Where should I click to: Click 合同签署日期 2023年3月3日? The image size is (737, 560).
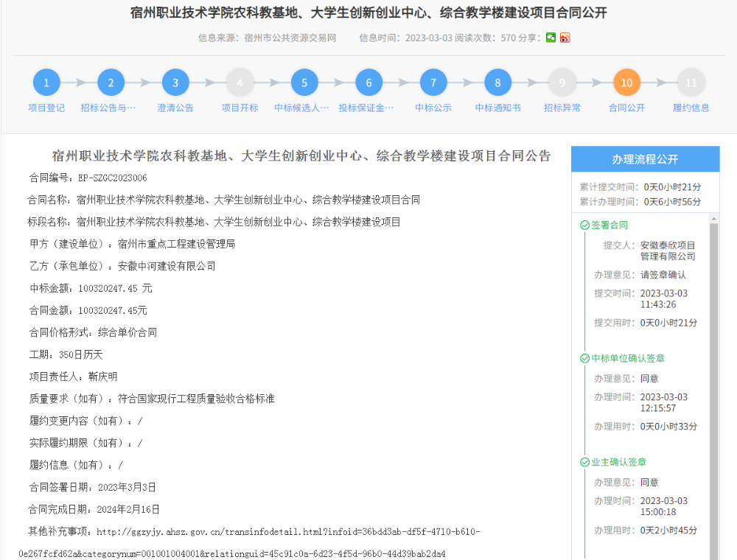(x=92, y=487)
